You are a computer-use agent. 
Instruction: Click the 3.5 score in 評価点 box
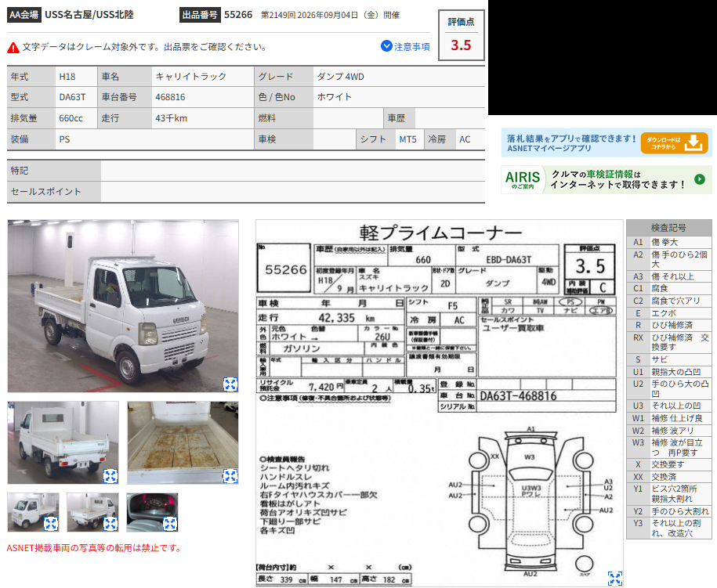pyautogui.click(x=461, y=45)
